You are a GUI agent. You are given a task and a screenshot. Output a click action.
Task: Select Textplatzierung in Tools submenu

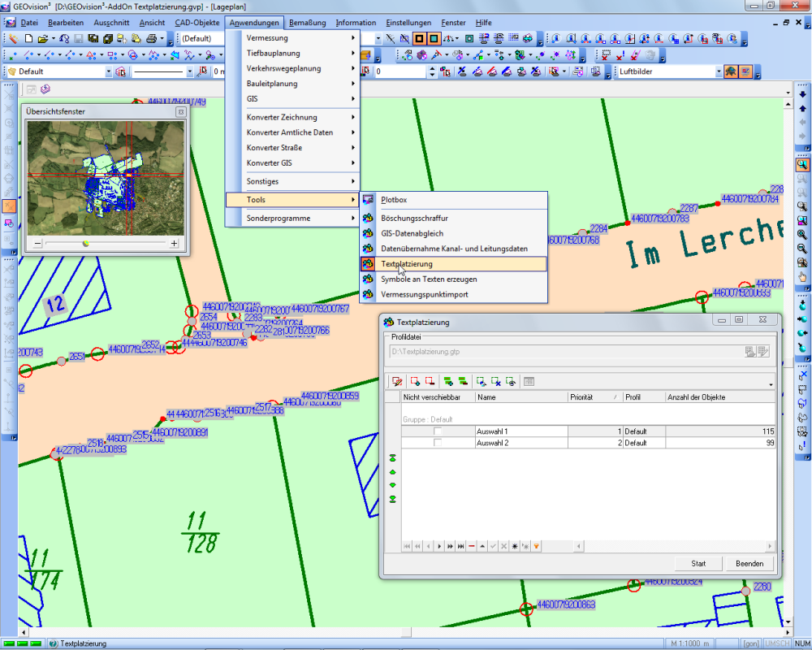(454, 264)
